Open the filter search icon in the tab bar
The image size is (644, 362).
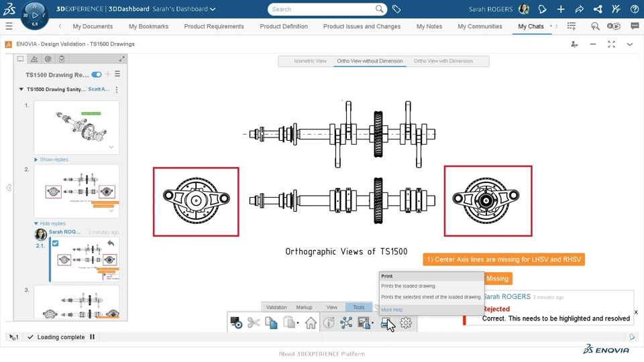click(x=595, y=26)
